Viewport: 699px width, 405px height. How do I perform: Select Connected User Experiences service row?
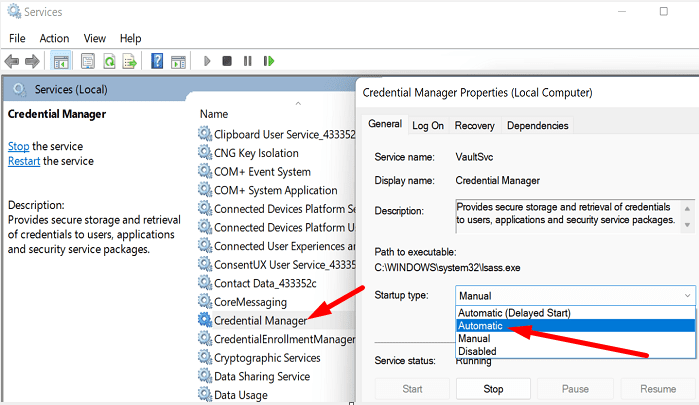(x=276, y=246)
